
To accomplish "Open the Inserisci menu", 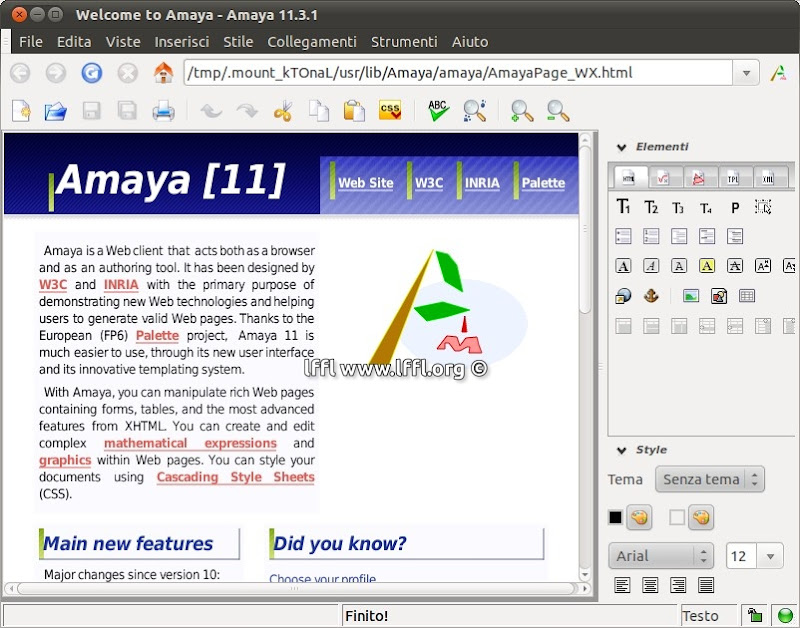I will [182, 42].
